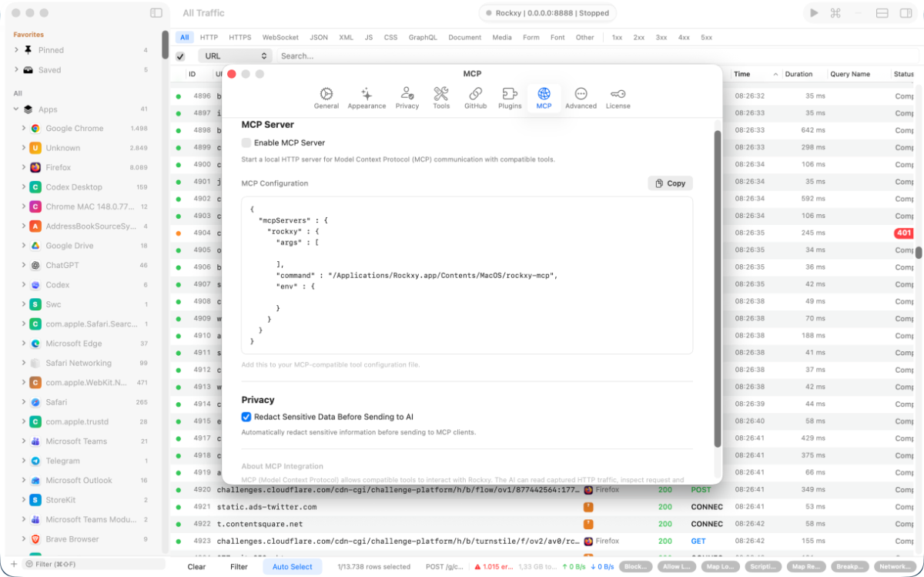Select the All traffic filter tab
Screen dimensions: 924x577
(x=185, y=37)
